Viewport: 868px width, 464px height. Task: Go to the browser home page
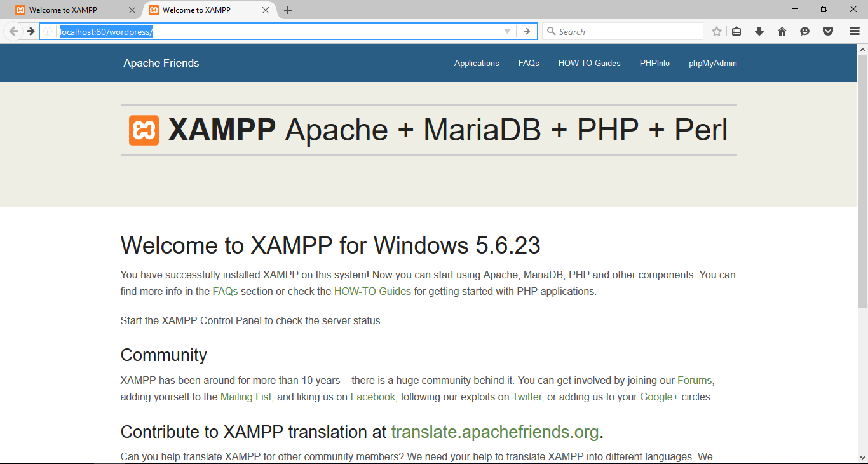pos(782,31)
